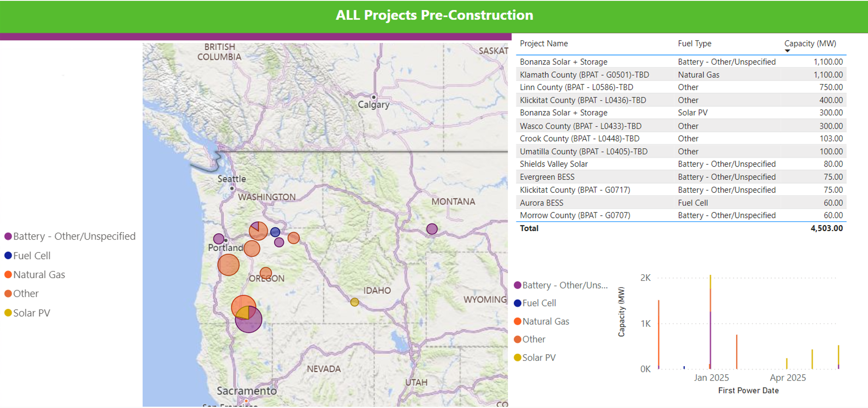Select Solar PV in the map legend
The image size is (868, 408).
pyautogui.click(x=31, y=313)
